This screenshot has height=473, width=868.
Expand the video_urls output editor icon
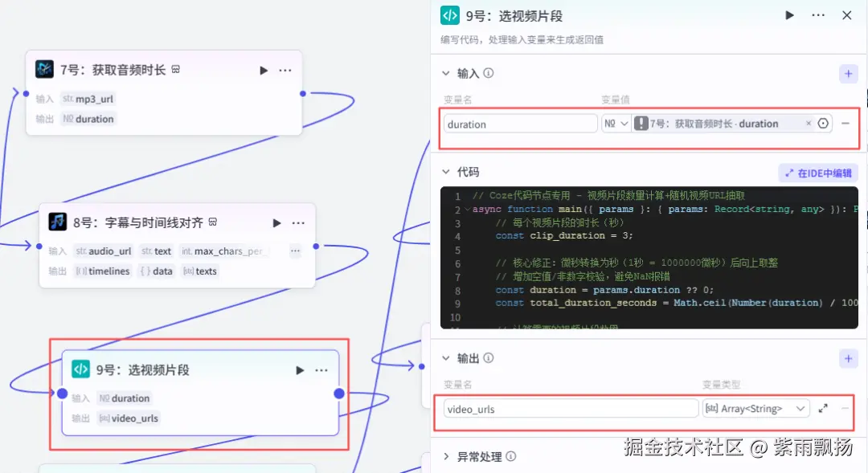(823, 408)
